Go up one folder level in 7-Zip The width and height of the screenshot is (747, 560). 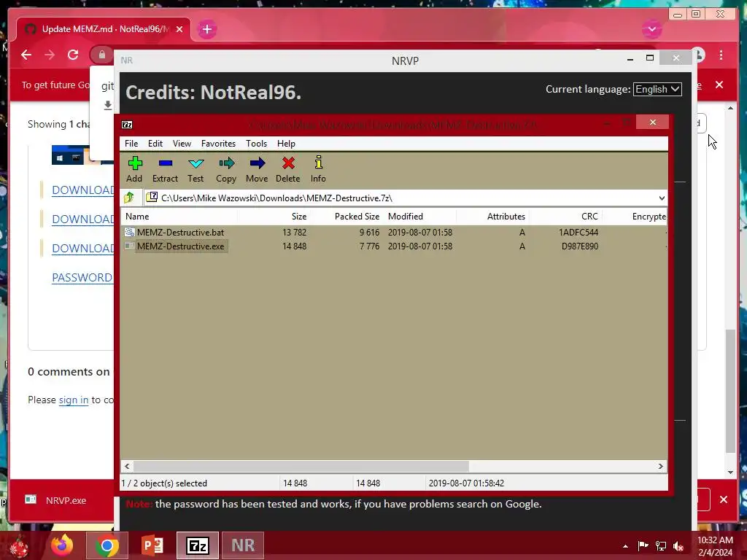(x=129, y=198)
